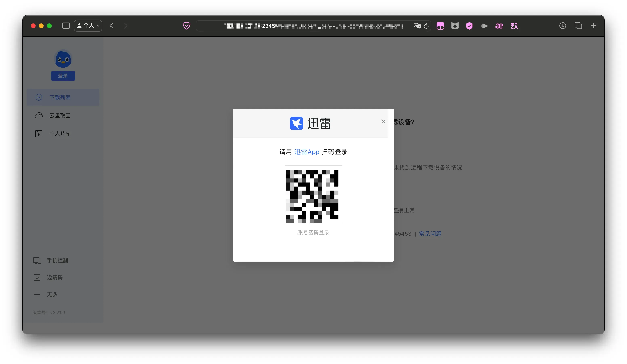Click the 邀请码 badge icon
Screen dimensions: 627x364
click(x=37, y=277)
